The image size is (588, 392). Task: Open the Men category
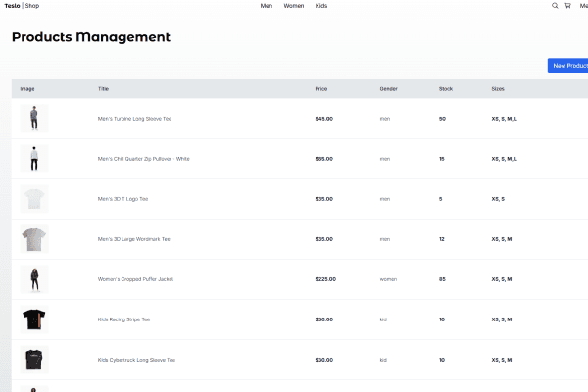point(267,6)
